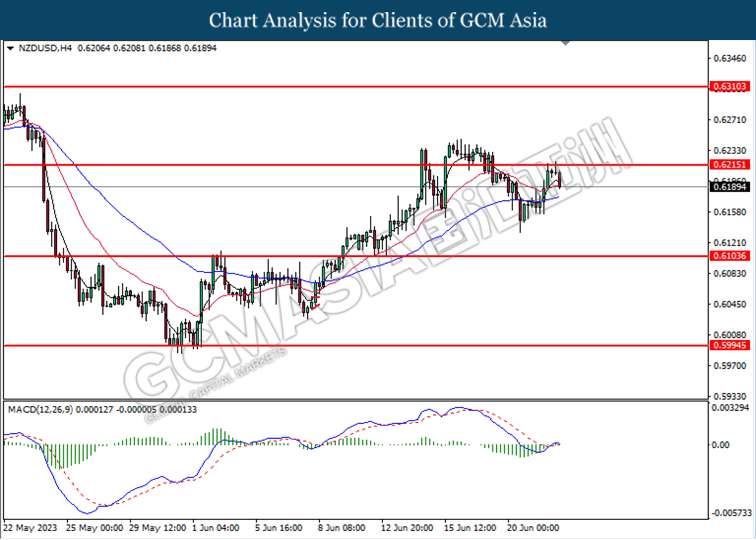
Task: Click the 29 May 12:00 time label
Action: coord(158,528)
